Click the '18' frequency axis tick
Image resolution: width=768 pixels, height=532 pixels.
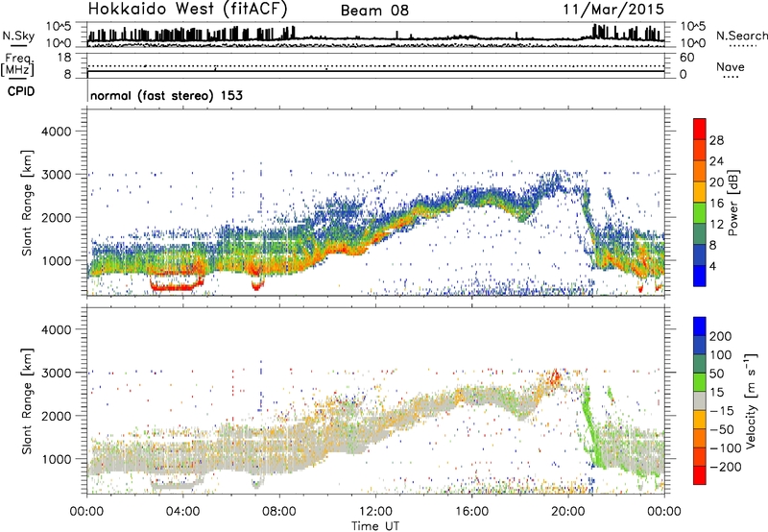pos(64,58)
